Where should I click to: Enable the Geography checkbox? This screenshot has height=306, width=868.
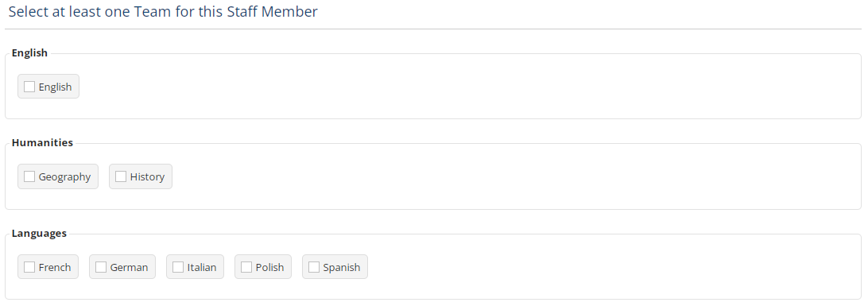pos(29,176)
